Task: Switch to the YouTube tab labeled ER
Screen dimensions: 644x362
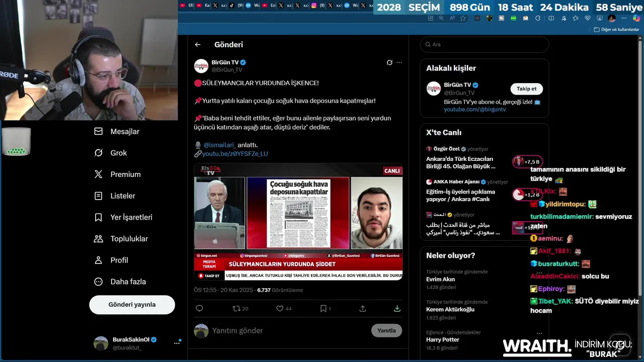Action: point(186,6)
